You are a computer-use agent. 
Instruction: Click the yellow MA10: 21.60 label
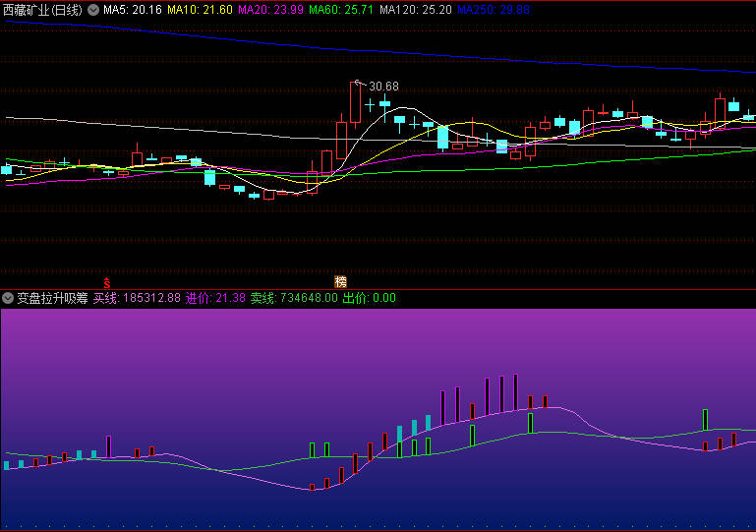tap(201, 10)
